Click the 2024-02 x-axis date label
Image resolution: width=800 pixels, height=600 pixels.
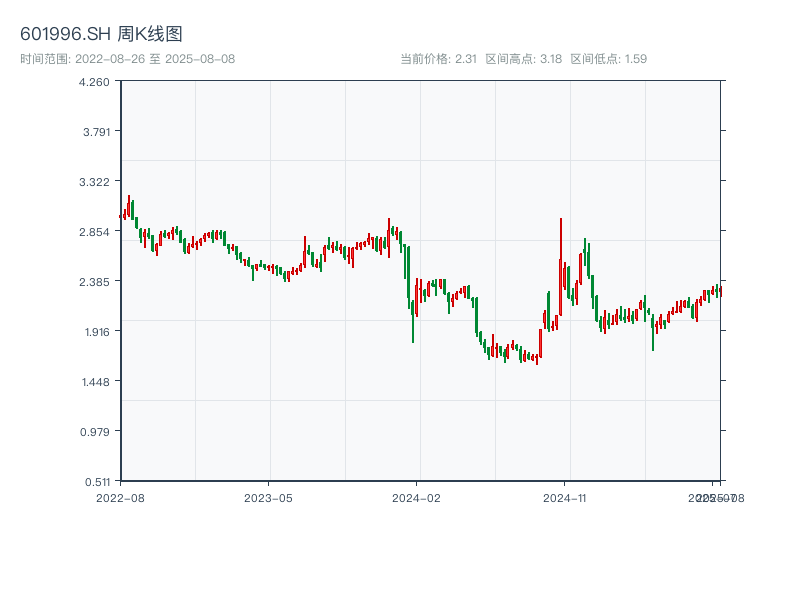click(416, 497)
